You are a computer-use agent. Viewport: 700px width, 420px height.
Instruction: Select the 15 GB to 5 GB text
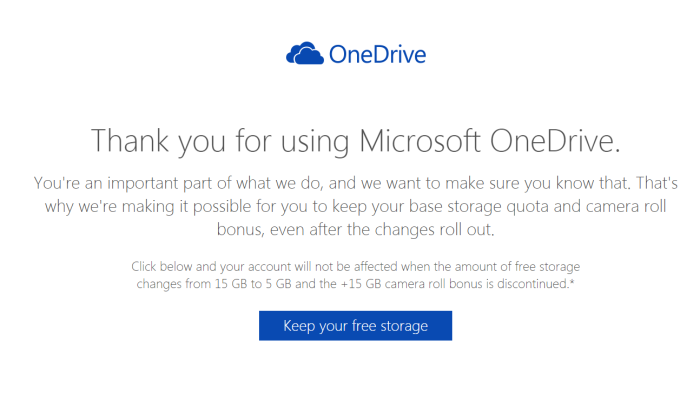click(253, 284)
